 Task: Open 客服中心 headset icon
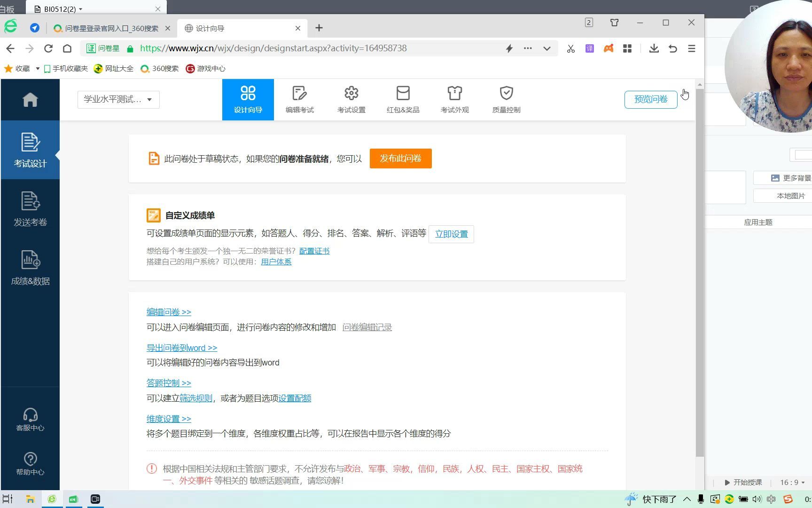[30, 419]
